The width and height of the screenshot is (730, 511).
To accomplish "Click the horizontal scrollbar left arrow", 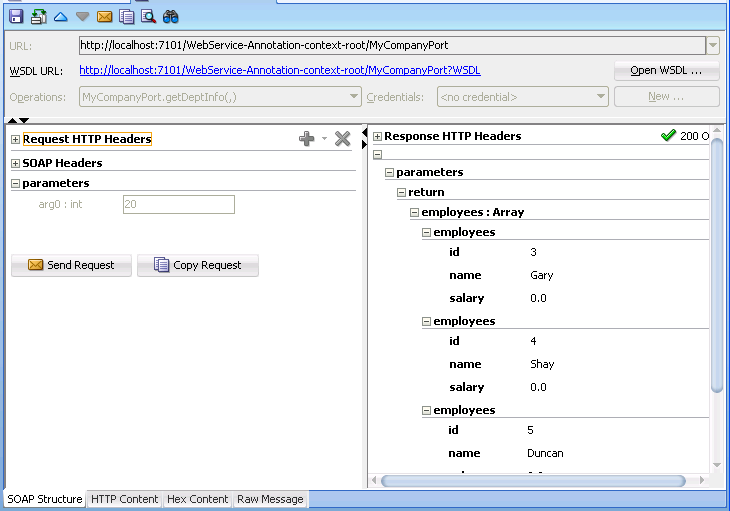I will [x=373, y=480].
